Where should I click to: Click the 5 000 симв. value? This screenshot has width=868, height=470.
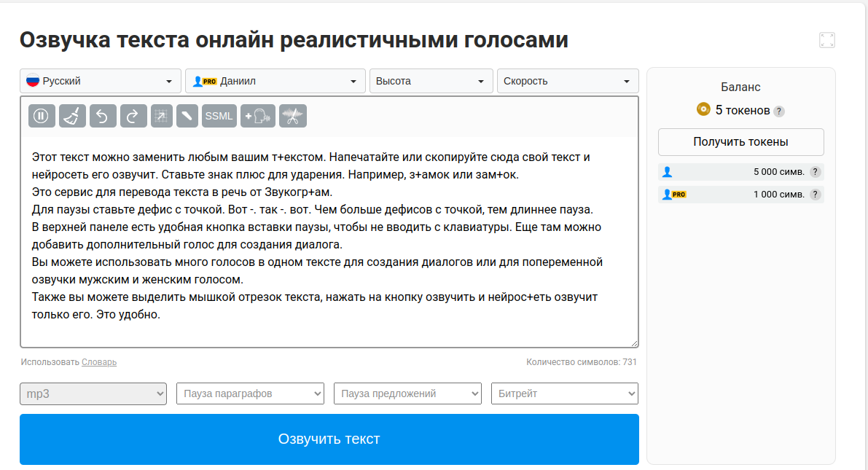[779, 172]
